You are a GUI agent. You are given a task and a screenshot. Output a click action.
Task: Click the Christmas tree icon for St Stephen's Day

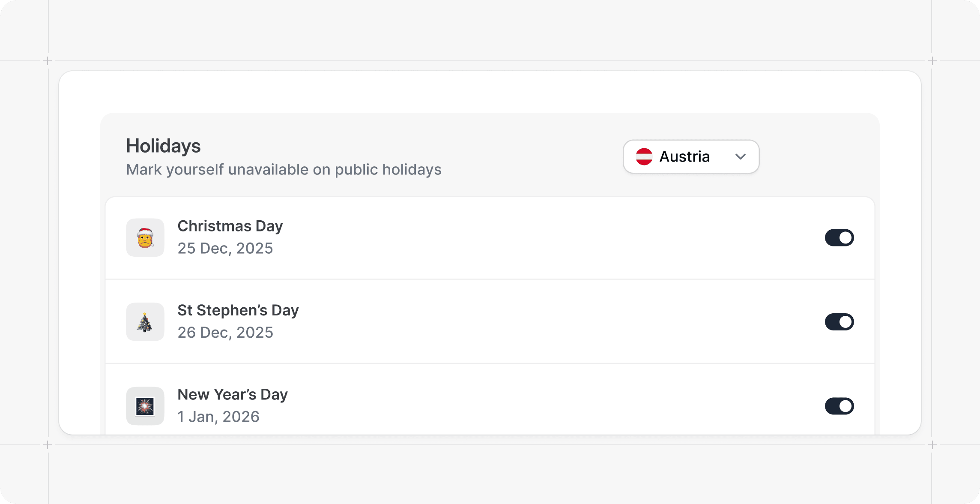(145, 322)
